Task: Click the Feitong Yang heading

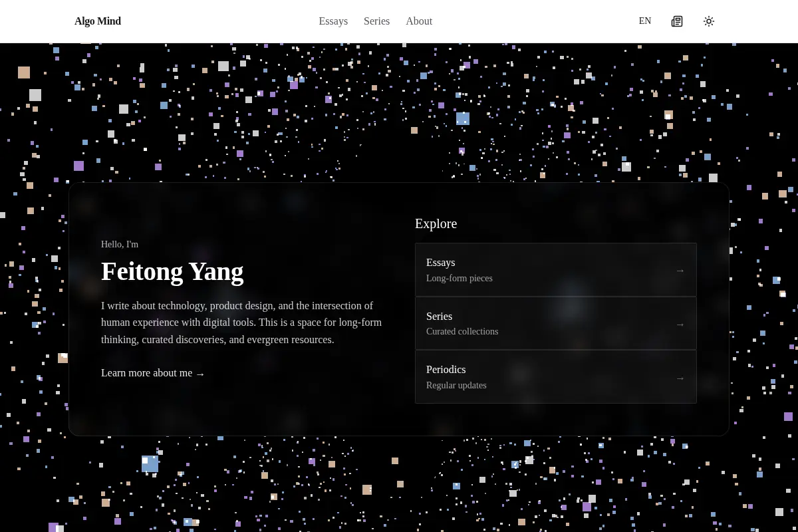Action: (x=172, y=271)
